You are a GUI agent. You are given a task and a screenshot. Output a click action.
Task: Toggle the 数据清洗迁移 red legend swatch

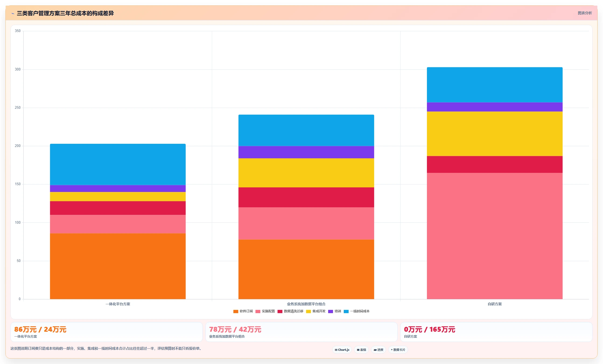click(x=280, y=311)
